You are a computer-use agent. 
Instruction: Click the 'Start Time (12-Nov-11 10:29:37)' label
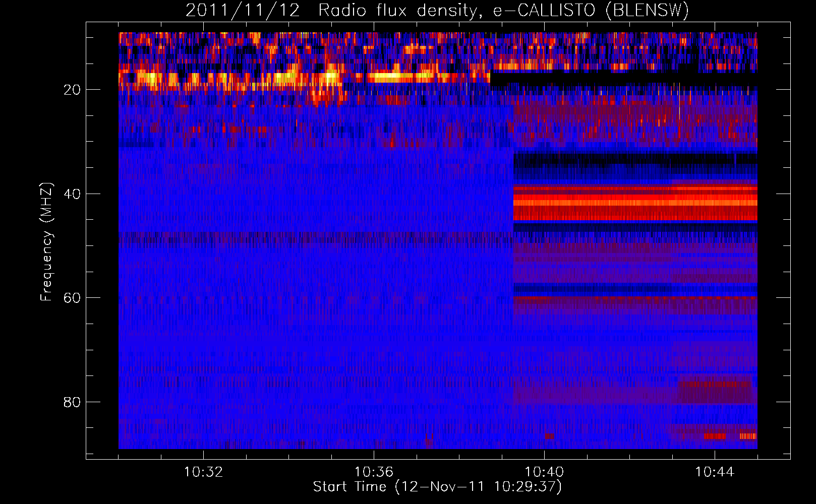click(437, 487)
